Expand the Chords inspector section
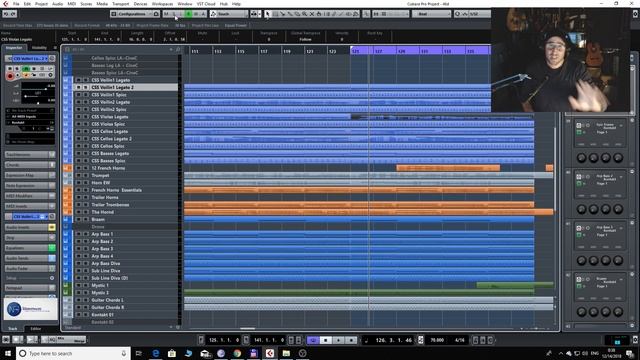Screen dimensions: 640x360 (x=30, y=165)
